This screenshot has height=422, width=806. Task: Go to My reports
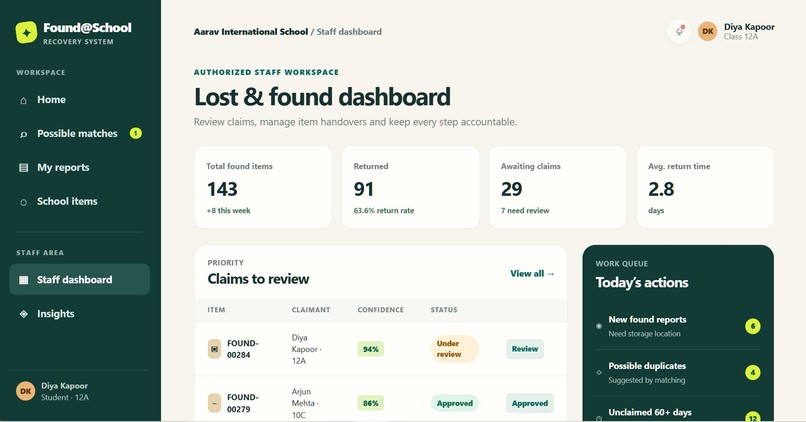[80, 168]
